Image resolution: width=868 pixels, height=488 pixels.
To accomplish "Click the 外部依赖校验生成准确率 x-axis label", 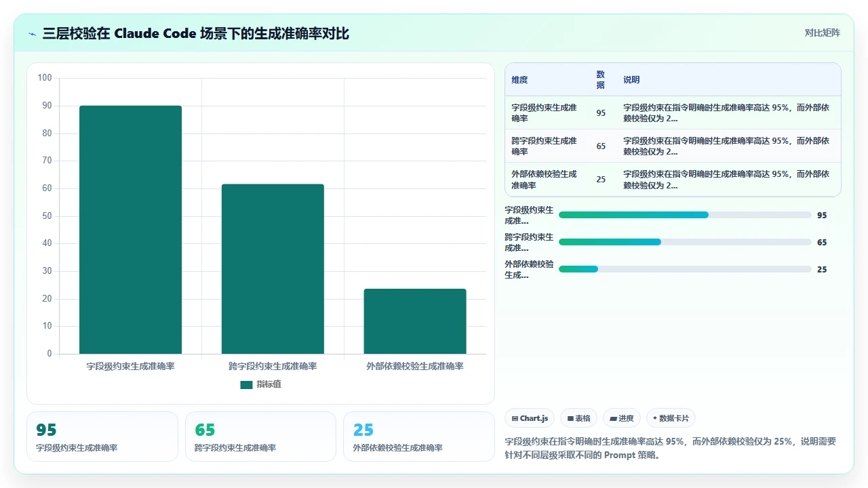I will click(415, 366).
